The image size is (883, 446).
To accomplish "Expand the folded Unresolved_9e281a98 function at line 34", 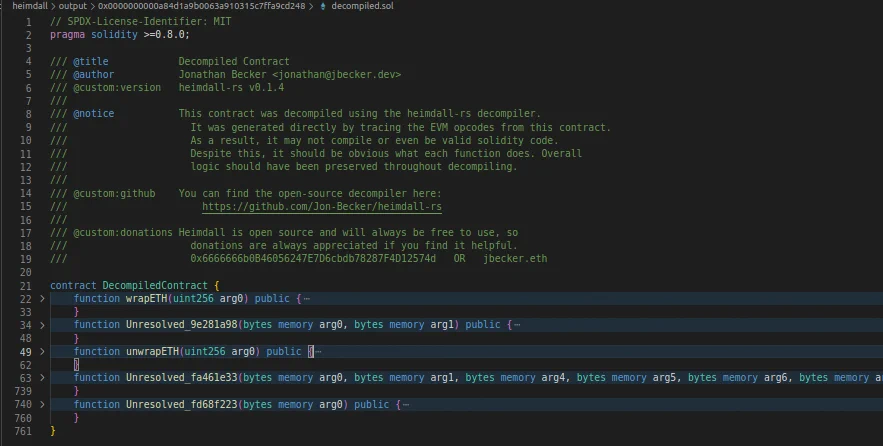I will (x=42, y=325).
